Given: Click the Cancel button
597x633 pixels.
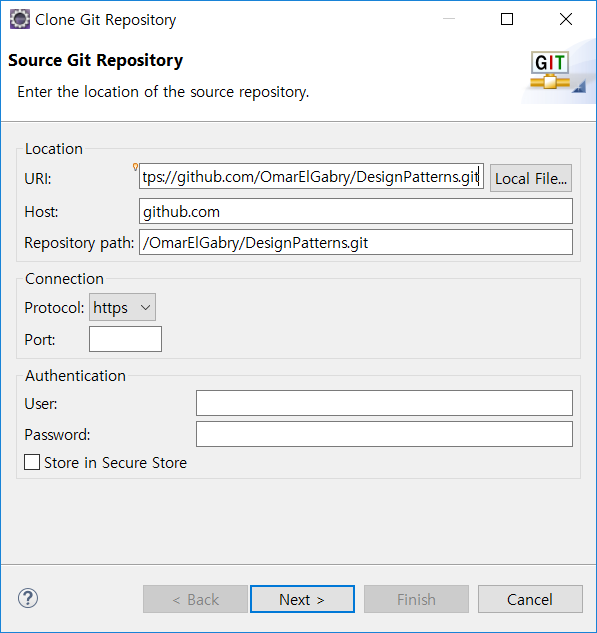Looking at the screenshot, I should [530, 599].
